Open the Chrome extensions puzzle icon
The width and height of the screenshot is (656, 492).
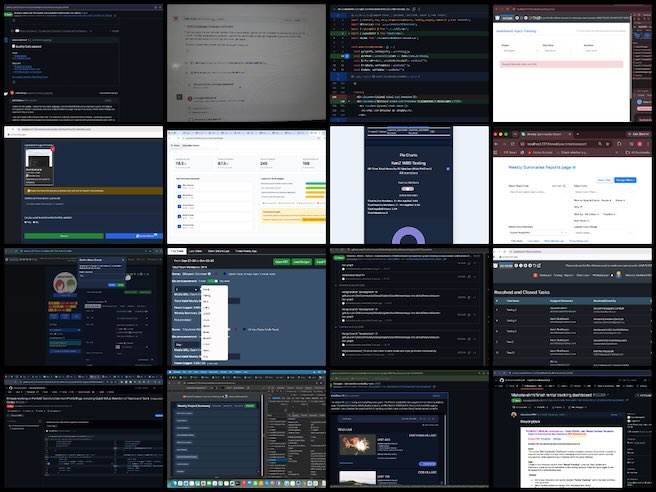619,144
